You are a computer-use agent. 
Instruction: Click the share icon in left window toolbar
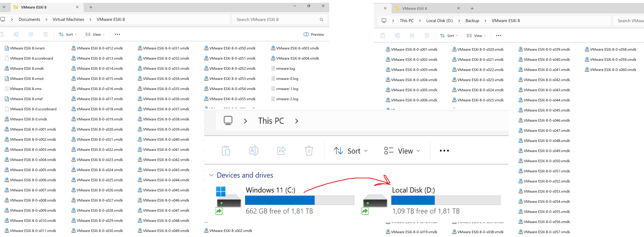point(31,34)
